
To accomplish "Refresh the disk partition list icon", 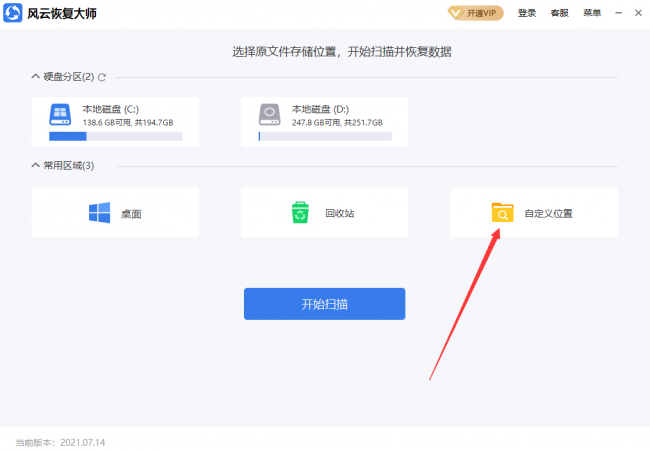I will pos(102,77).
